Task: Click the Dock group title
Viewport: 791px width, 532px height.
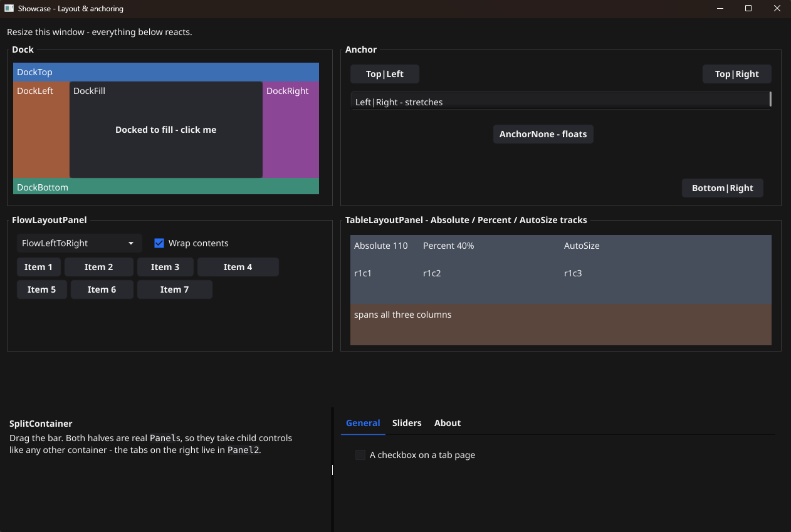Action: click(x=23, y=50)
